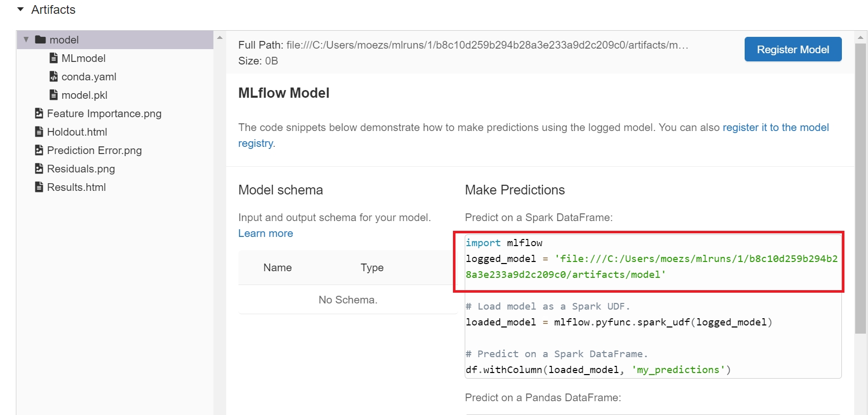Click the model folder icon
The width and height of the screenshot is (868, 415).
[40, 40]
